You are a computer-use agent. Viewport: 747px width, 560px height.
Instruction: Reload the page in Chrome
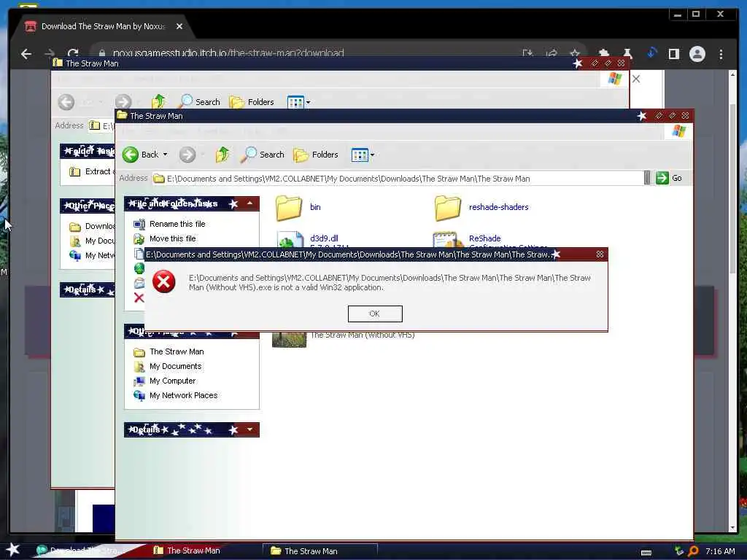click(x=73, y=54)
